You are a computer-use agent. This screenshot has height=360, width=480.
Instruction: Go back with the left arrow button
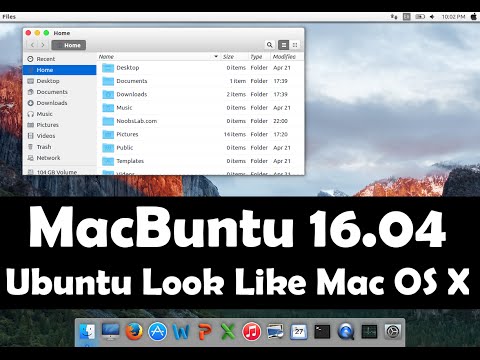tap(32, 45)
